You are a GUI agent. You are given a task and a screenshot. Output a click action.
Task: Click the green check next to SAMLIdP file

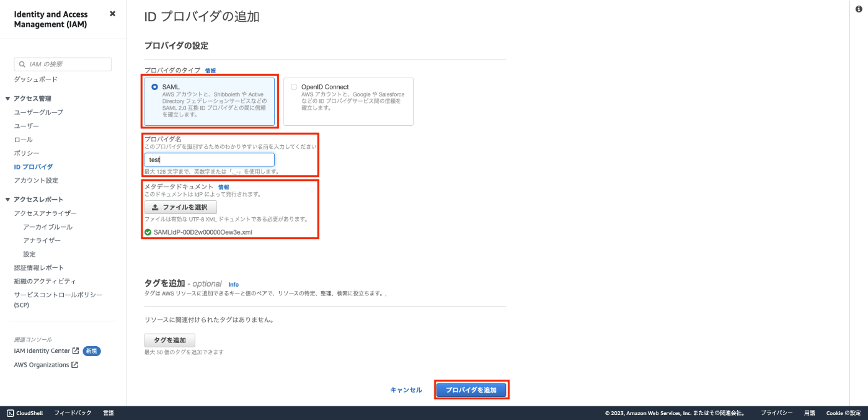148,232
